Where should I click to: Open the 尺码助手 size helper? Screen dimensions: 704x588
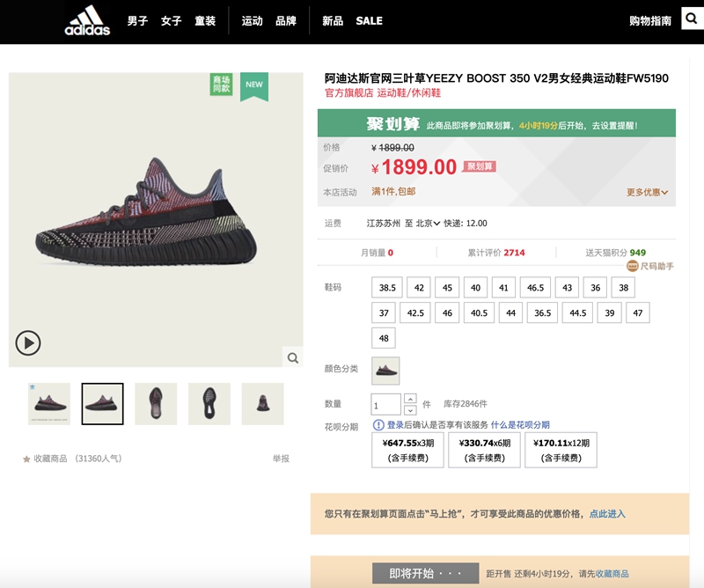(x=650, y=266)
